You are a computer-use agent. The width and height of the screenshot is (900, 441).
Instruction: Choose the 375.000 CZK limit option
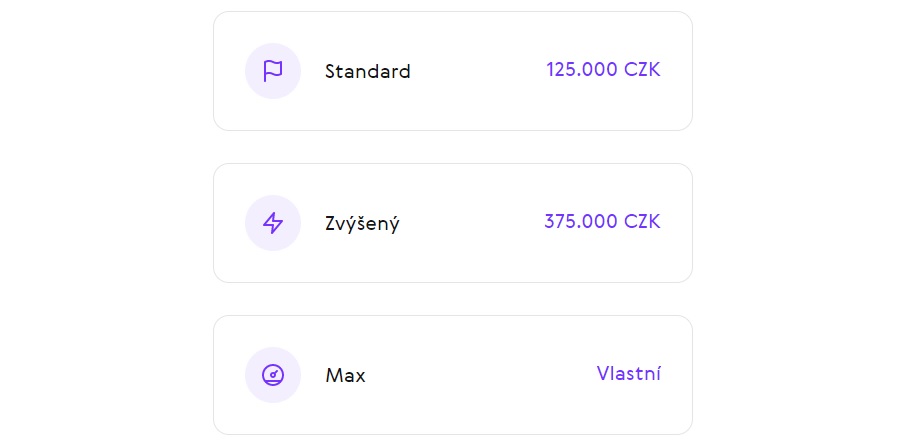tap(453, 223)
